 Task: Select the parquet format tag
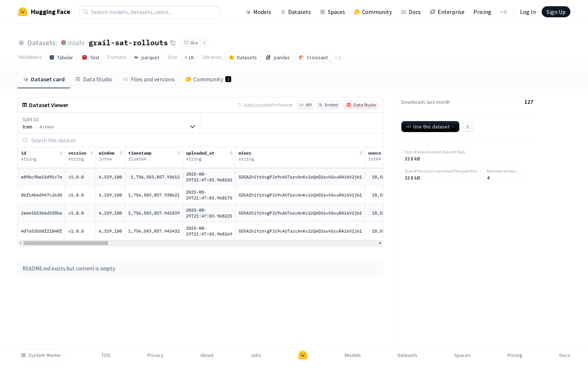click(146, 57)
